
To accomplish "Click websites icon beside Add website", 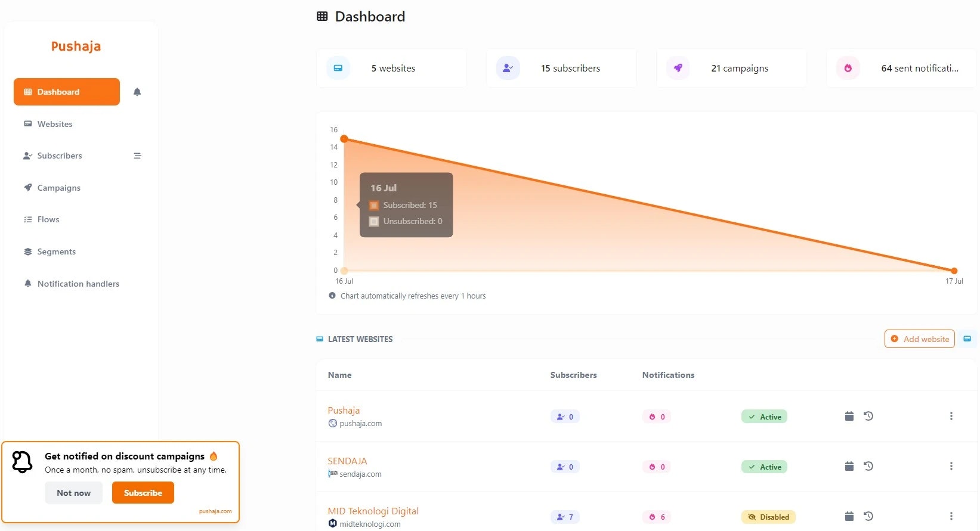I will tap(967, 339).
